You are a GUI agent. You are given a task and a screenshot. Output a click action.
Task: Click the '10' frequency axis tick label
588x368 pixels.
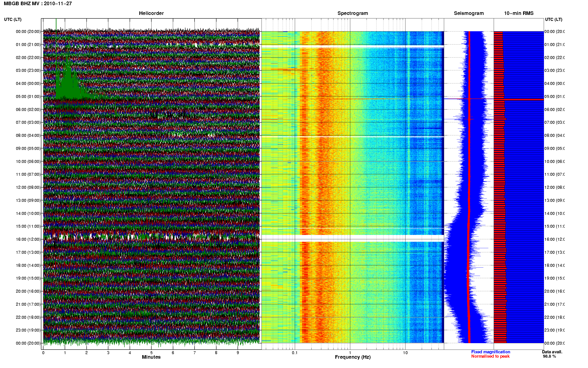405,353
